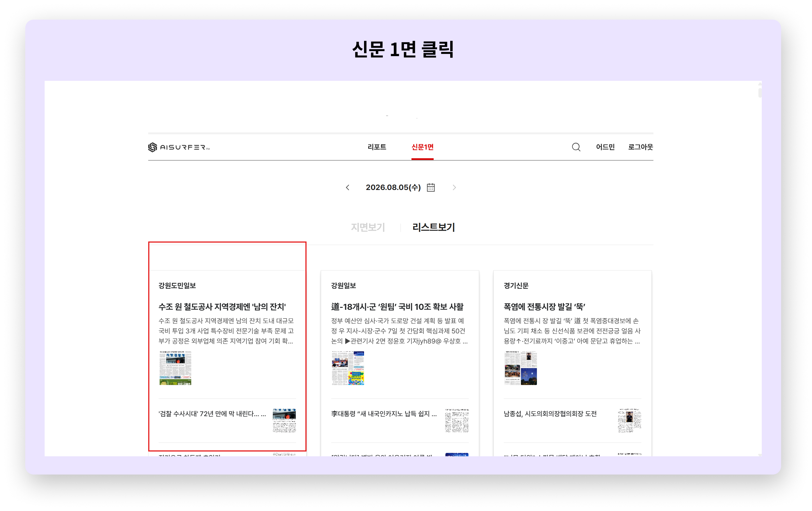Viewport: 812px width, 511px height.
Task: Go to previous date with left chevron
Action: pos(347,187)
